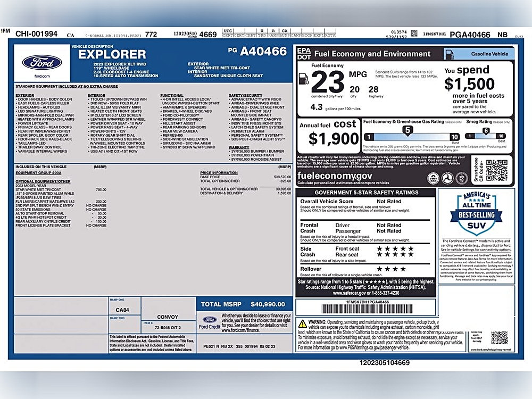Click the Smog Rating marker 6

tap(486, 131)
